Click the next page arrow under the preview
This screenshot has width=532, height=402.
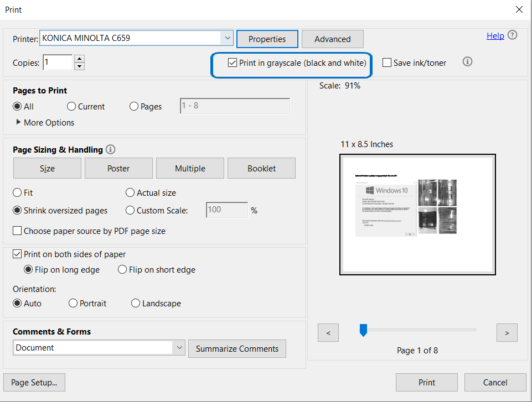tap(507, 332)
